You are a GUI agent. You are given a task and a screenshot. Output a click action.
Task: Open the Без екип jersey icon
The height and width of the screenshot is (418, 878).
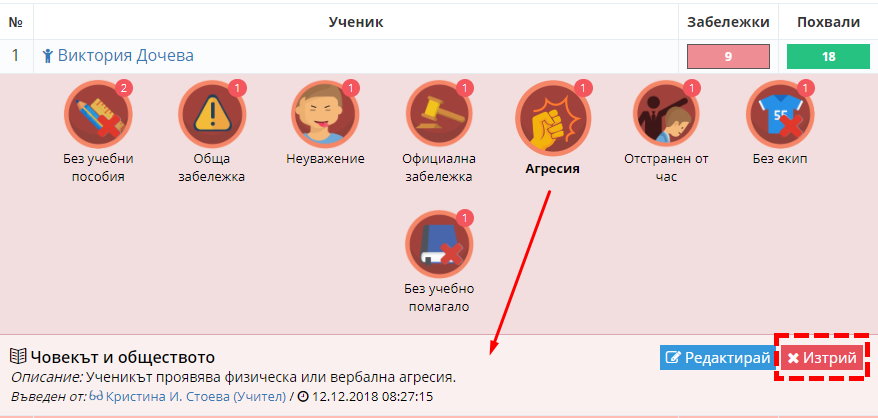point(780,114)
